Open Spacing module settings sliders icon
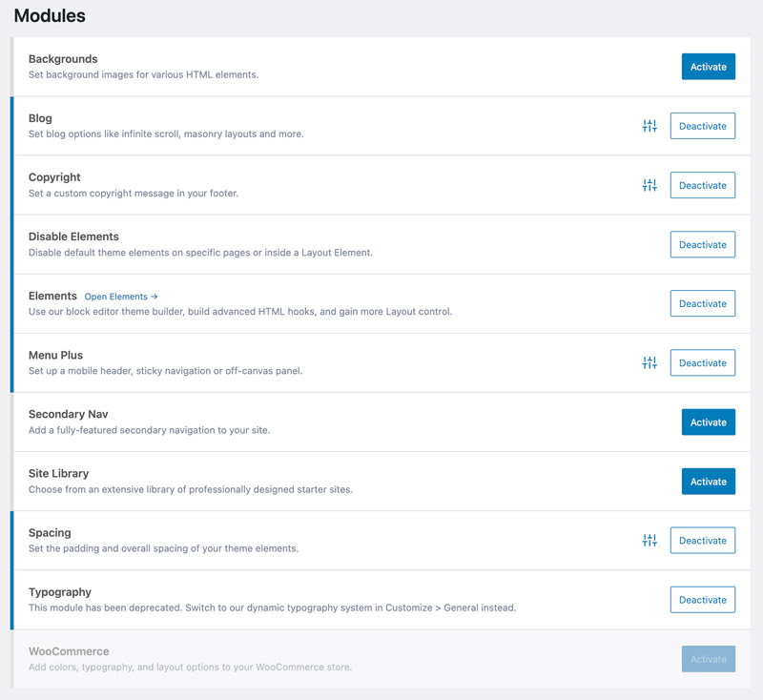 click(x=650, y=540)
